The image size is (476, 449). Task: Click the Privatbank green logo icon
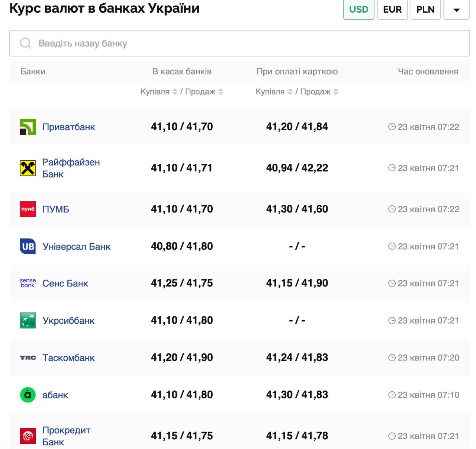(28, 127)
